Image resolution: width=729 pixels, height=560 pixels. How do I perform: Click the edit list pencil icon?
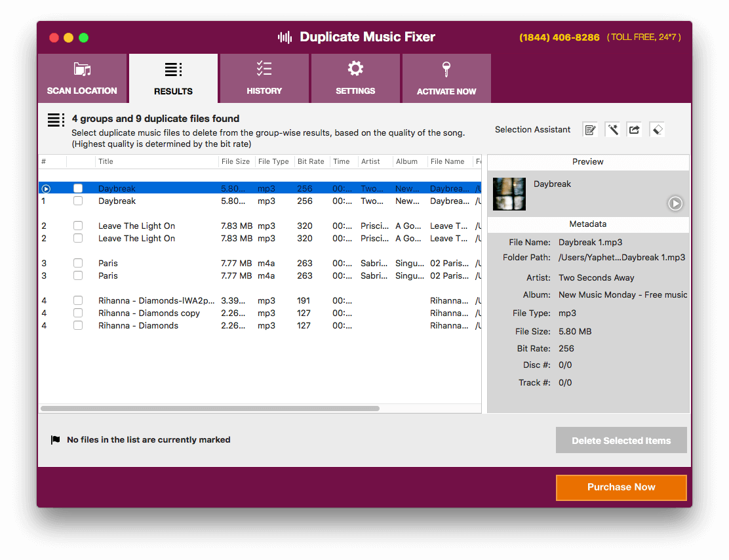pos(590,129)
